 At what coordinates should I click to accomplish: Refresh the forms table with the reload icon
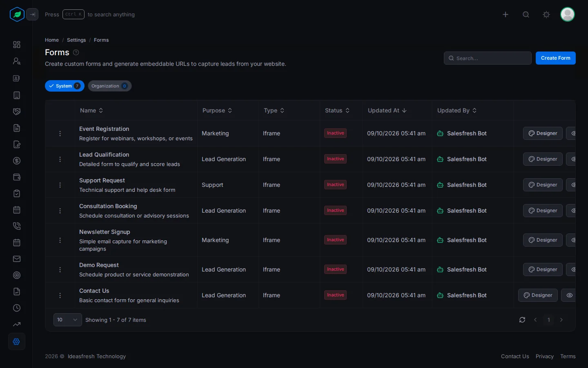(522, 320)
